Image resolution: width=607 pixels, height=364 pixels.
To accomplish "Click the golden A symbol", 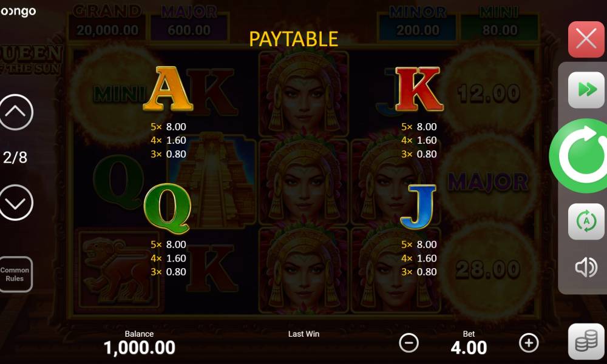I will click(x=168, y=89).
